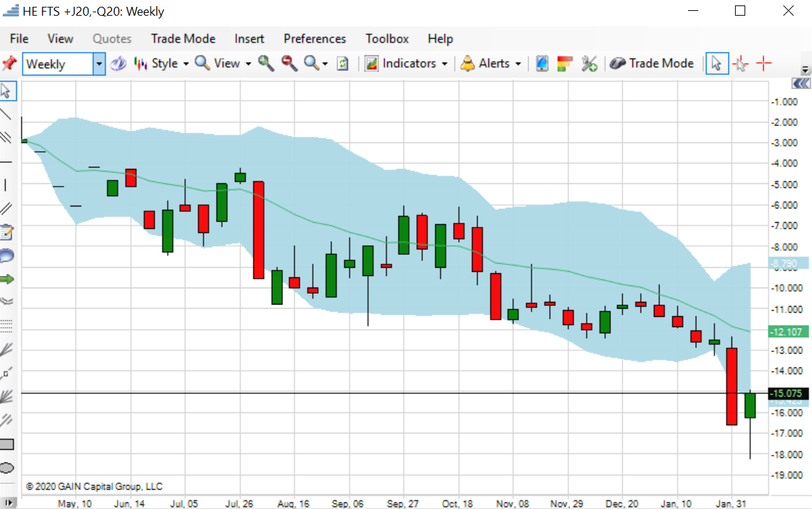Open the Toolbox menu
Viewport: 812px width, 509px height.
(x=387, y=39)
